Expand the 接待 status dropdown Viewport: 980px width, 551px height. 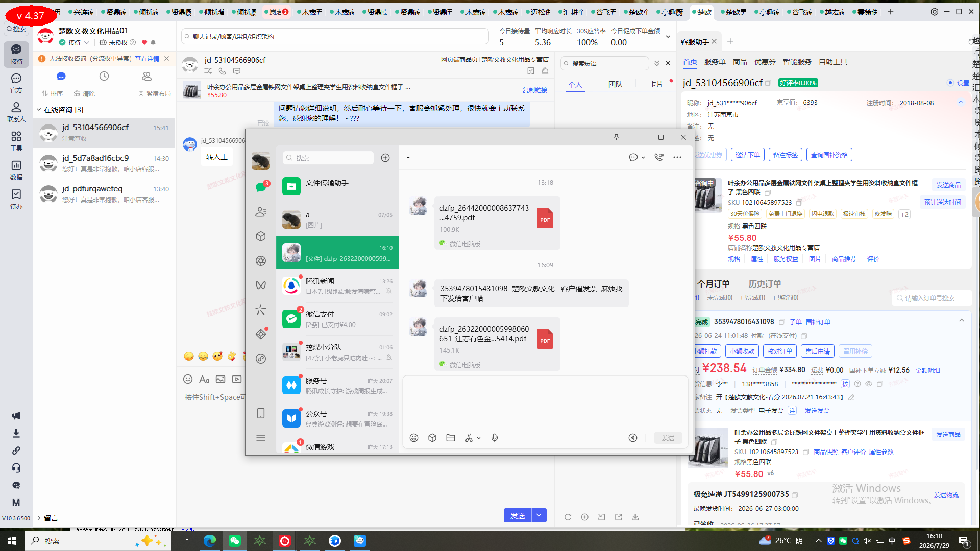pyautogui.click(x=87, y=43)
